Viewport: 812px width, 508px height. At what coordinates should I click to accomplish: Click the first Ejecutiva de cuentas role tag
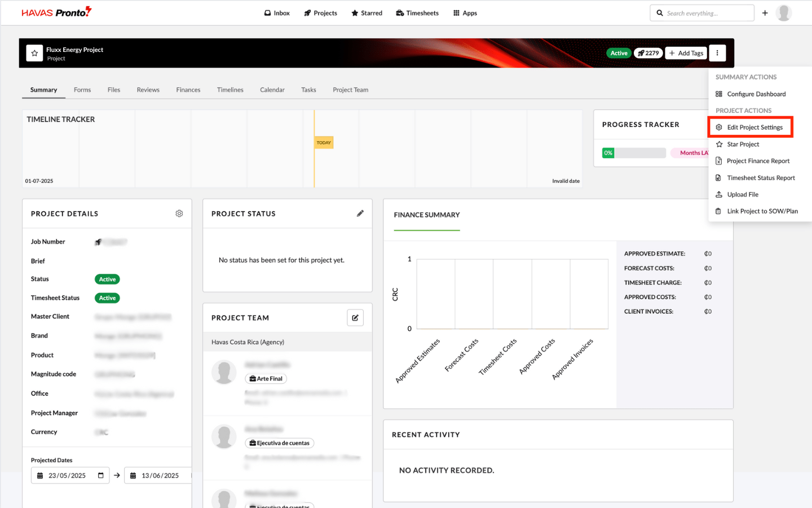point(280,443)
